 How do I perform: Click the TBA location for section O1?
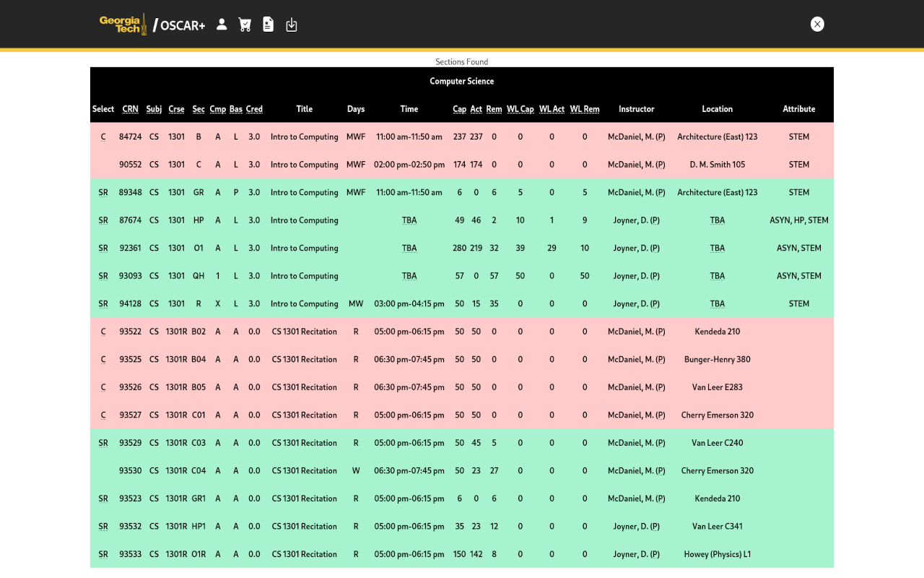coord(718,248)
